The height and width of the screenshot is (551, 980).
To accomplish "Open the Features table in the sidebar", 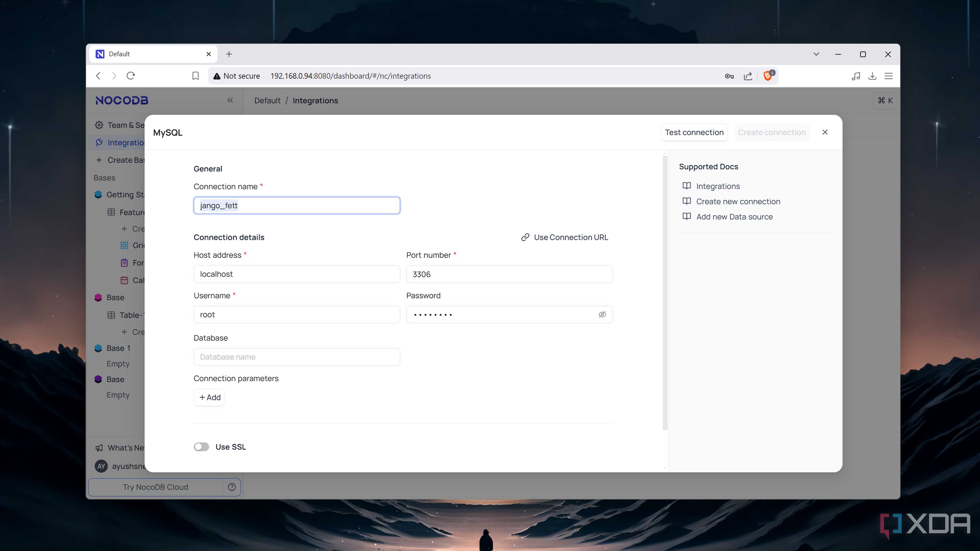I will 126,212.
